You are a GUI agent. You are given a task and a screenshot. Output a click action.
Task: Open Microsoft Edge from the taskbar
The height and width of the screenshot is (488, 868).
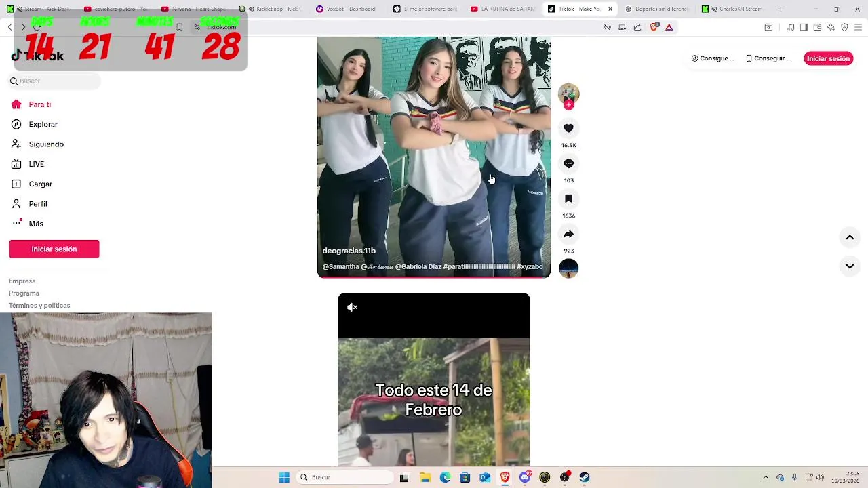tap(445, 477)
